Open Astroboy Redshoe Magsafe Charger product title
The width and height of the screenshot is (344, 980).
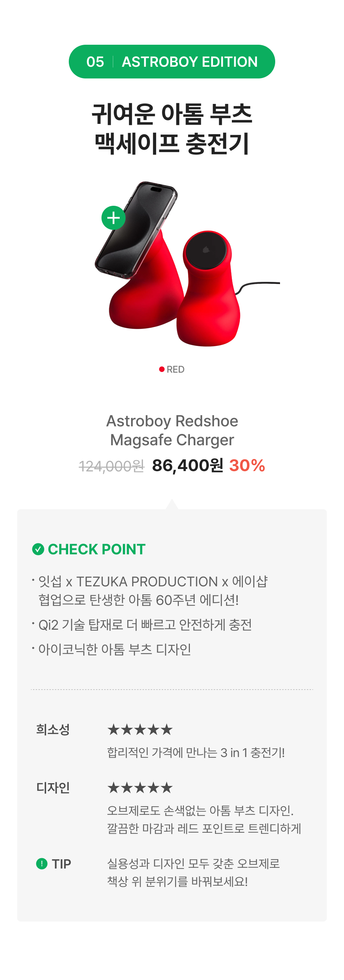(x=172, y=430)
